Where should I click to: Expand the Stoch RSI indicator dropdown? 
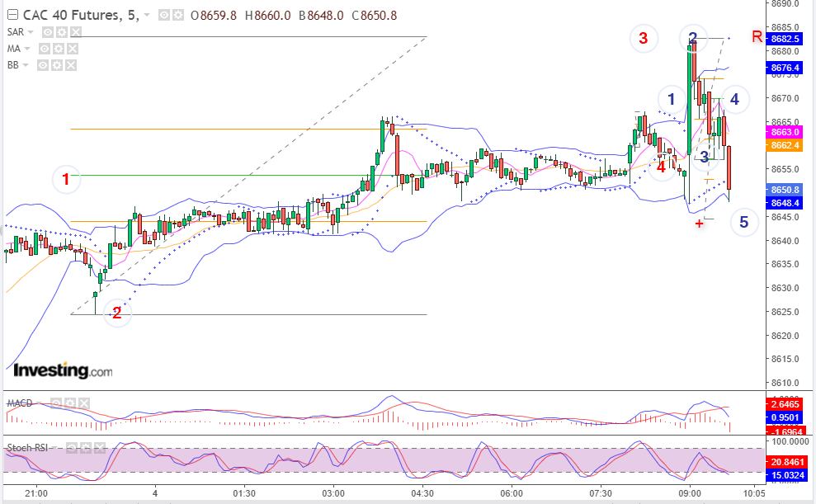[x=55, y=448]
